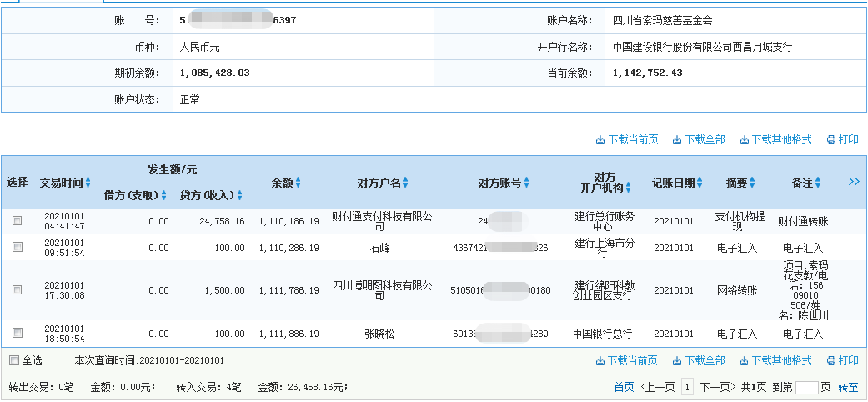Sort by summary (摘要) column arrows
Viewport: 868px width, 402px height.
[752, 183]
